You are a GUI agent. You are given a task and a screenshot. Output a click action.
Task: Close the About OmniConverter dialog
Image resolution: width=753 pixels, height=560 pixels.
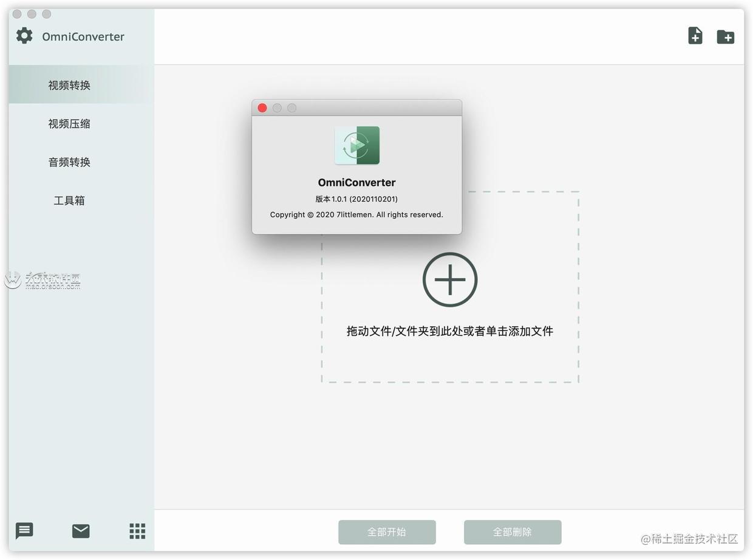click(x=262, y=108)
